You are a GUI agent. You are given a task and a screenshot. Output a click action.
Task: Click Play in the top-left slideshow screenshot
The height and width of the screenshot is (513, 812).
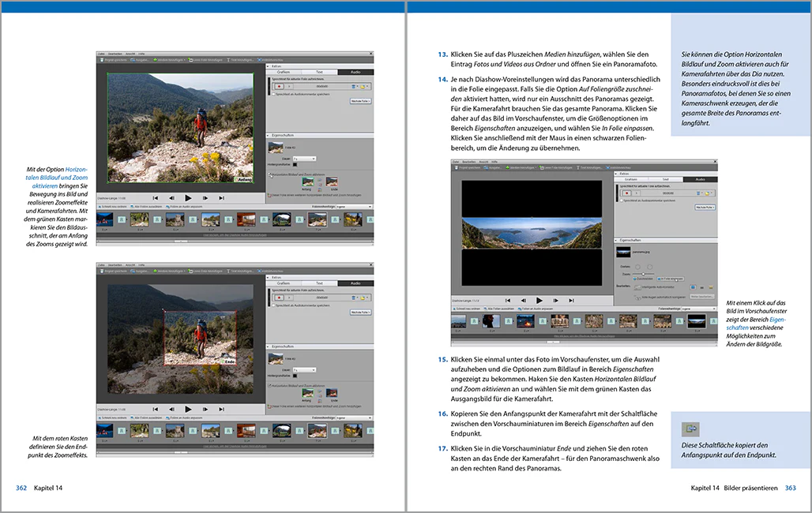tap(188, 198)
